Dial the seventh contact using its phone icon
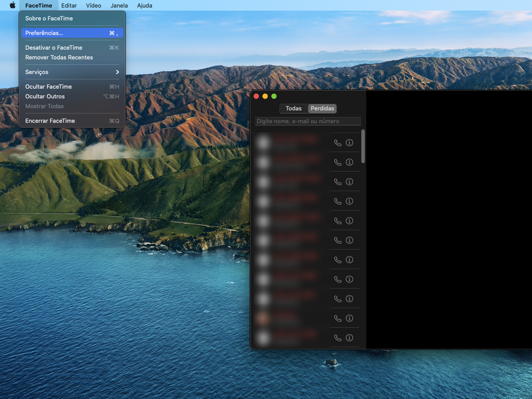The width and height of the screenshot is (532, 399). pyautogui.click(x=338, y=260)
